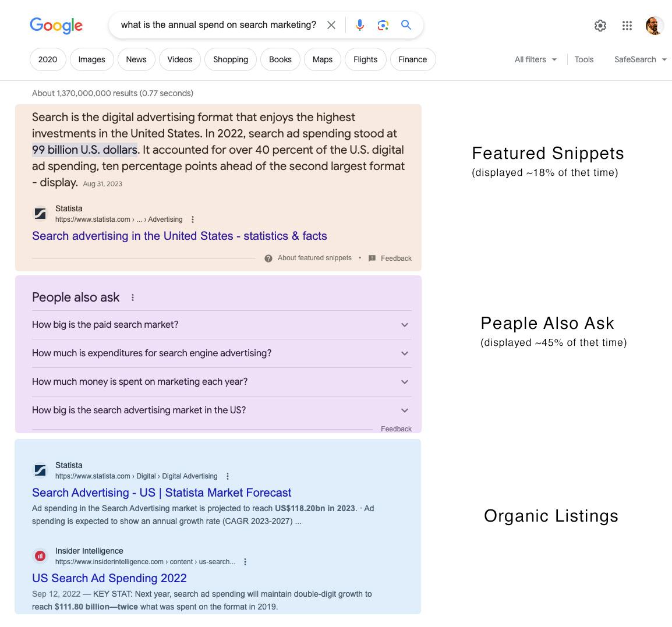Open the "US Search Ad Spending 2022" result
The height and width of the screenshot is (627, 672).
tap(109, 578)
